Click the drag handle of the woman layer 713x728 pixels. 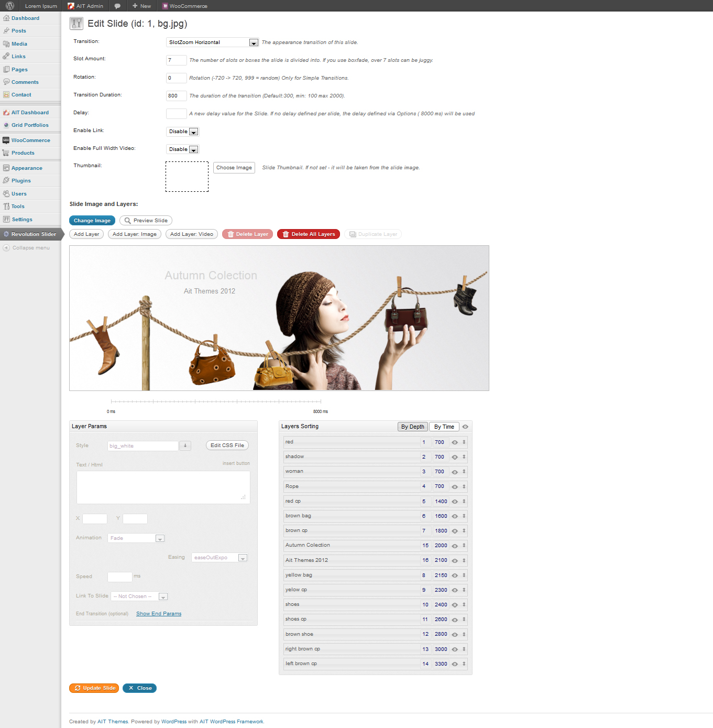click(x=464, y=472)
